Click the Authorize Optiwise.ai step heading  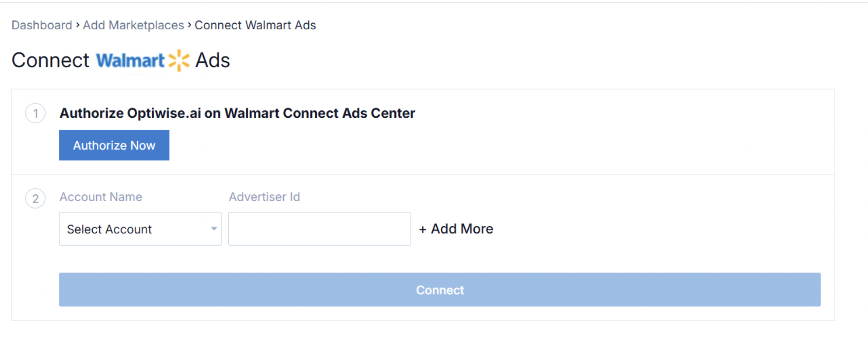click(x=237, y=113)
